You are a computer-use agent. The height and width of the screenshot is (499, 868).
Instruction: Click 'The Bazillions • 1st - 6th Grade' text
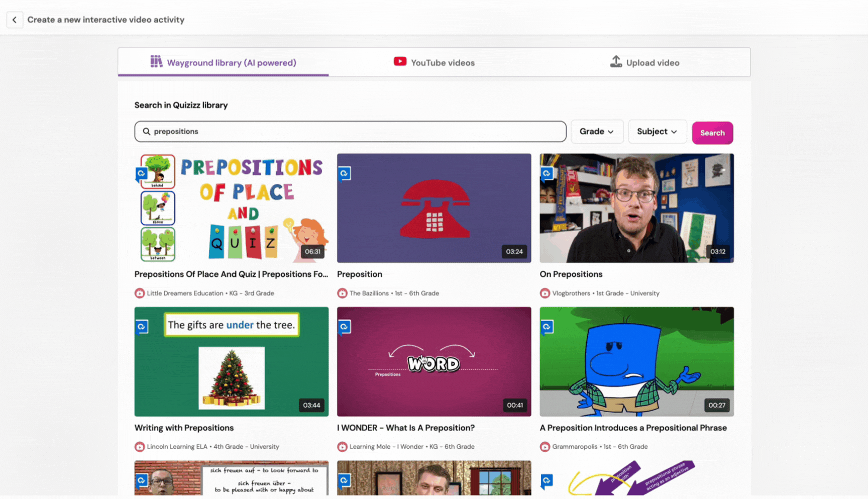(x=394, y=293)
